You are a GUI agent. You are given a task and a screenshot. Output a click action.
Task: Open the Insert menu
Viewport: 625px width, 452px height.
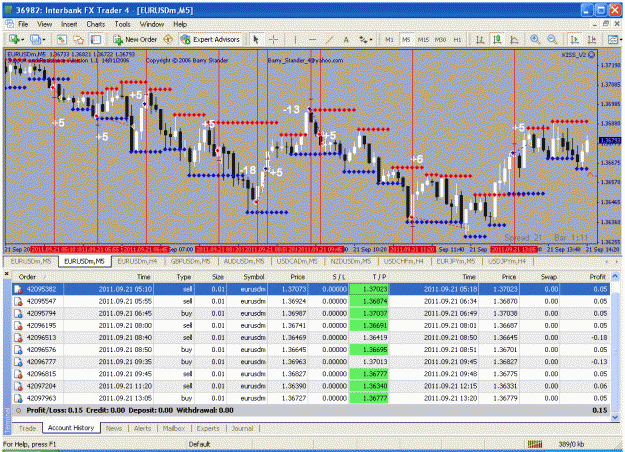pyautogui.click(x=69, y=24)
